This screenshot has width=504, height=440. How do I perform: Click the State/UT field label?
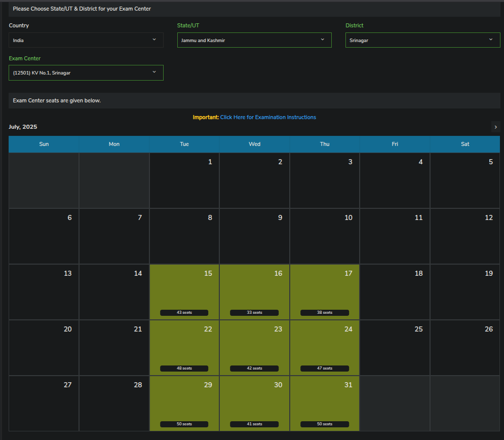click(188, 25)
